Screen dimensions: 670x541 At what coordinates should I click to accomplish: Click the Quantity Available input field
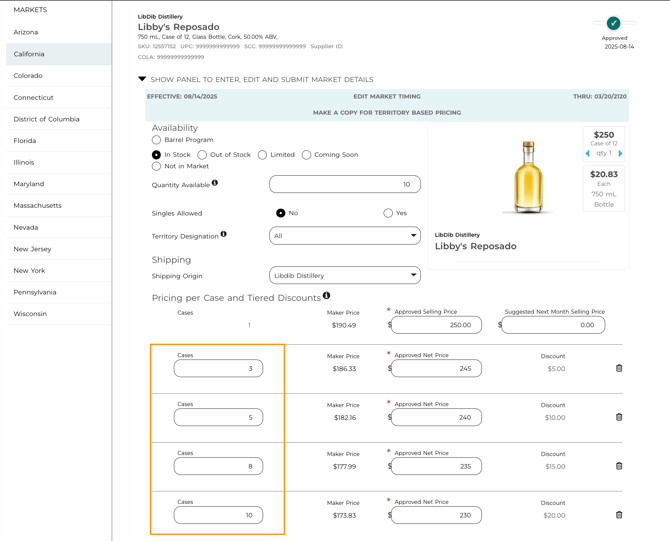[x=345, y=184]
